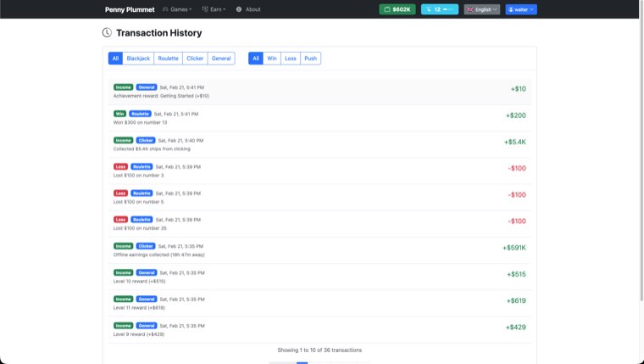Click the +$619 amount
Viewport: 644px width, 364px height.
coord(516,300)
